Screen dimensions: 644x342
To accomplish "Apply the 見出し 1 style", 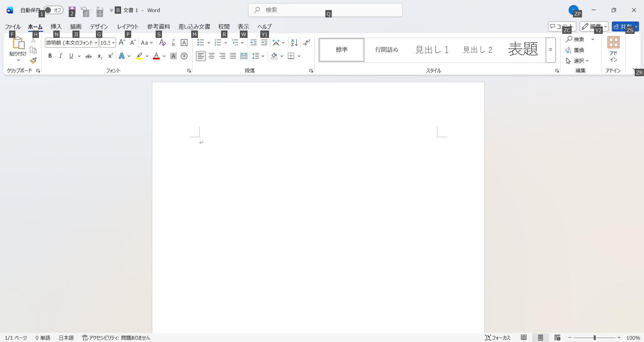I will [x=432, y=50].
